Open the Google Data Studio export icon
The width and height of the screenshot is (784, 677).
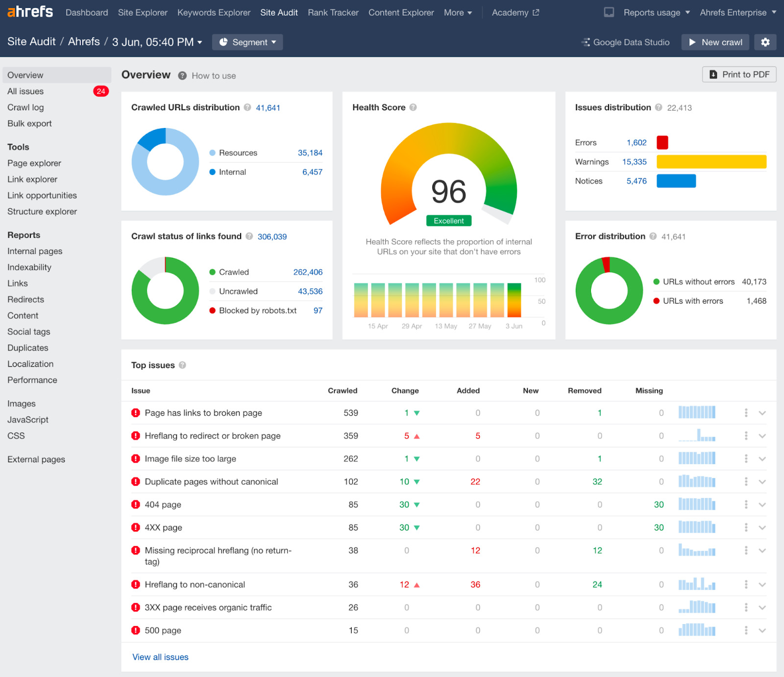[x=586, y=42]
